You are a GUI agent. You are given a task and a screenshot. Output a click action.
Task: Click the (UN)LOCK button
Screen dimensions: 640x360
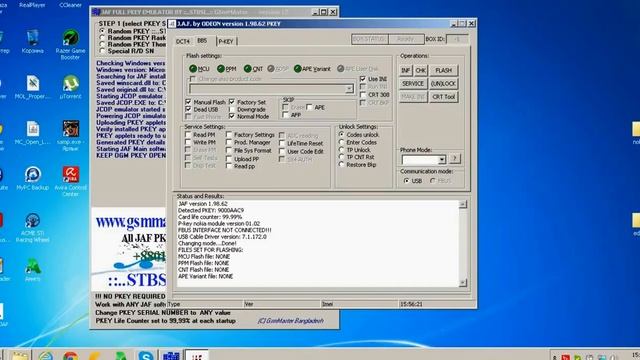[x=444, y=84]
